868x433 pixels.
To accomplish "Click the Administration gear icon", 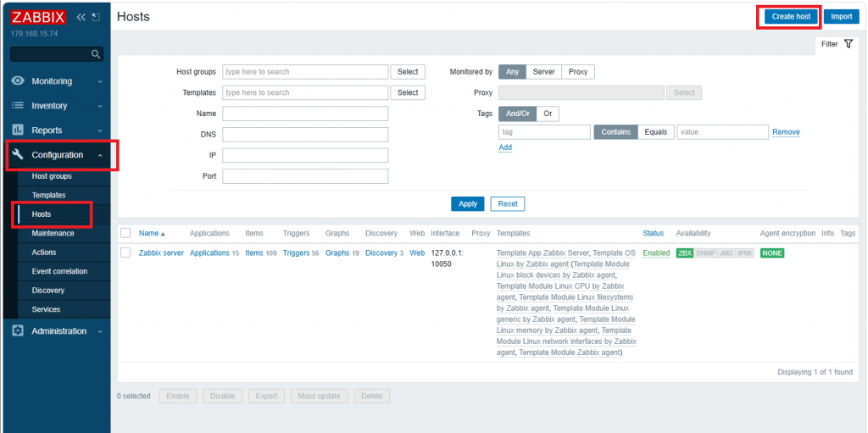I will (x=18, y=331).
